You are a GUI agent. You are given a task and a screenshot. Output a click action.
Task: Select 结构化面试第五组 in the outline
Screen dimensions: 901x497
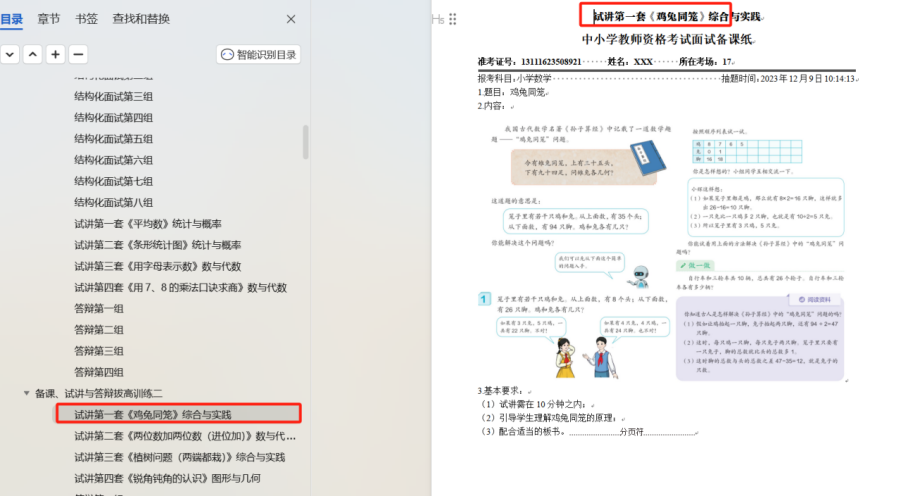click(113, 139)
